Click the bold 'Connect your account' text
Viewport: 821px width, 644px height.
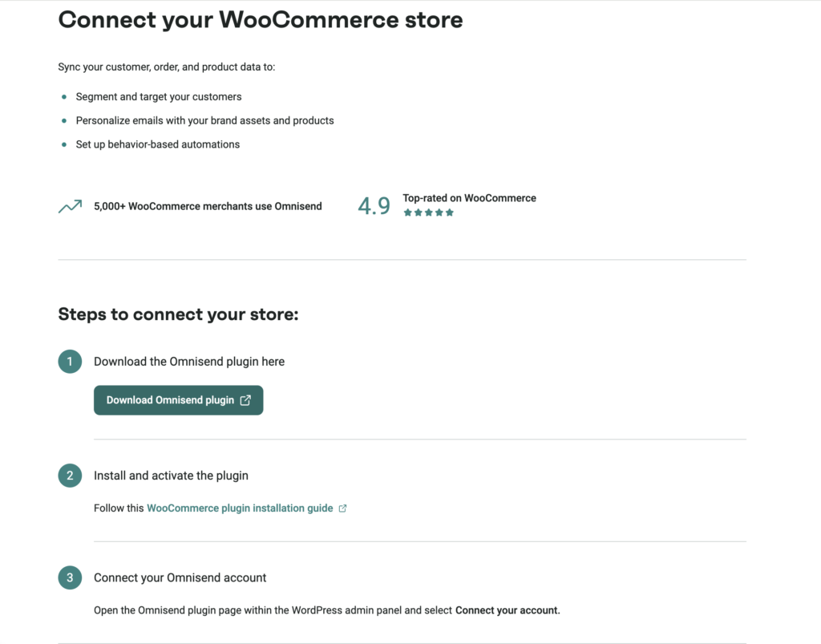(x=507, y=610)
